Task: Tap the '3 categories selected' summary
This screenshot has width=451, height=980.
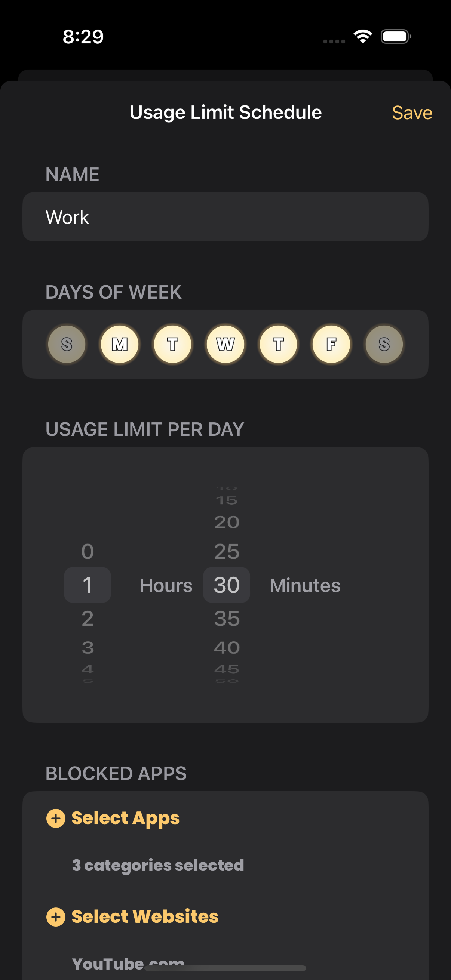Action: click(x=158, y=865)
